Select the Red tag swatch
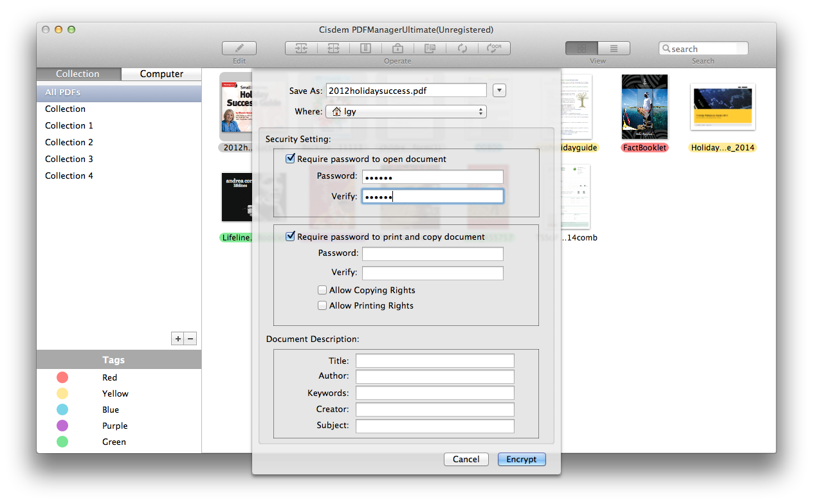This screenshot has width=813, height=504. coord(62,377)
